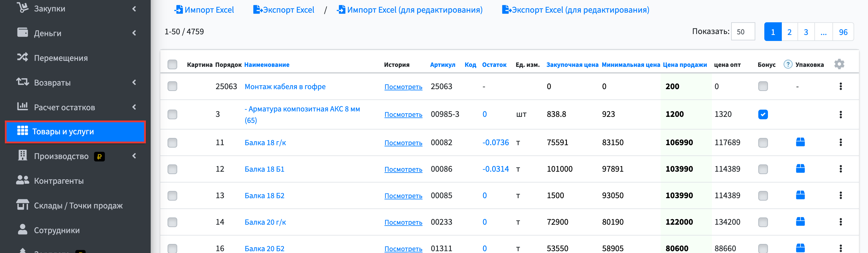Select the row checkbox for Балка 18 г/к
This screenshot has width=868, height=253.
pyautogui.click(x=172, y=142)
